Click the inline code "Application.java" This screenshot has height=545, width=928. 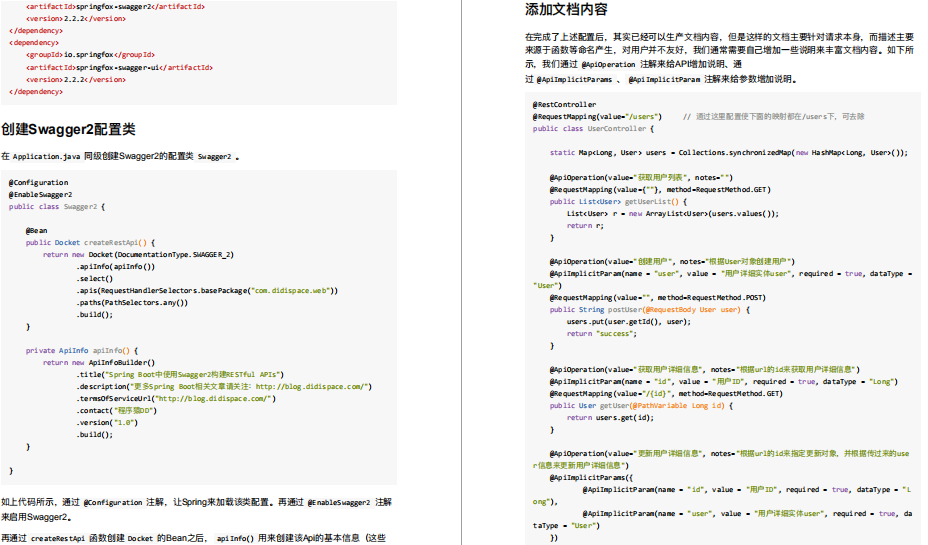(46, 156)
